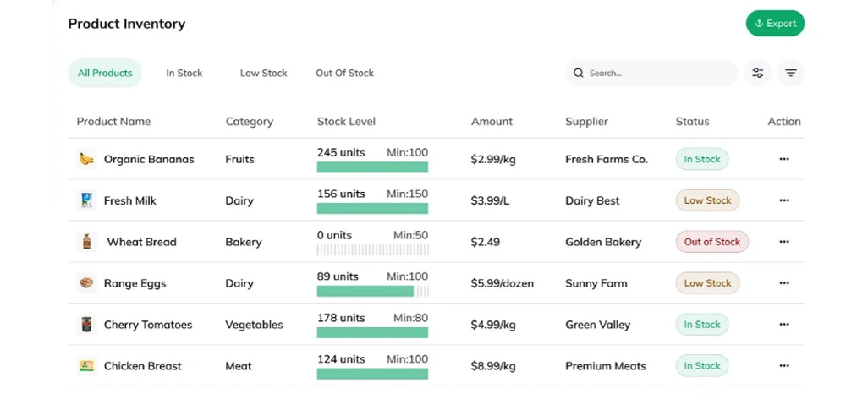Click the 156 units stock value
Viewport: 868px width, 394px height.
click(x=341, y=194)
